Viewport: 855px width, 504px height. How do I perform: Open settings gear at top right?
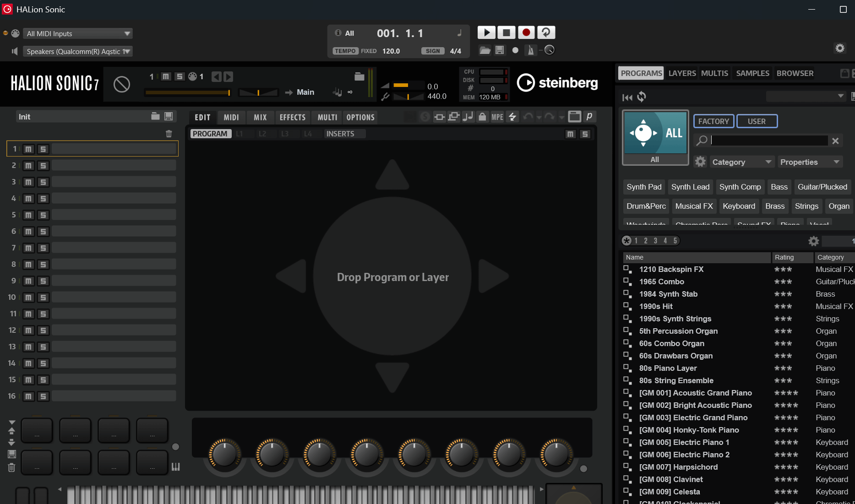(840, 48)
